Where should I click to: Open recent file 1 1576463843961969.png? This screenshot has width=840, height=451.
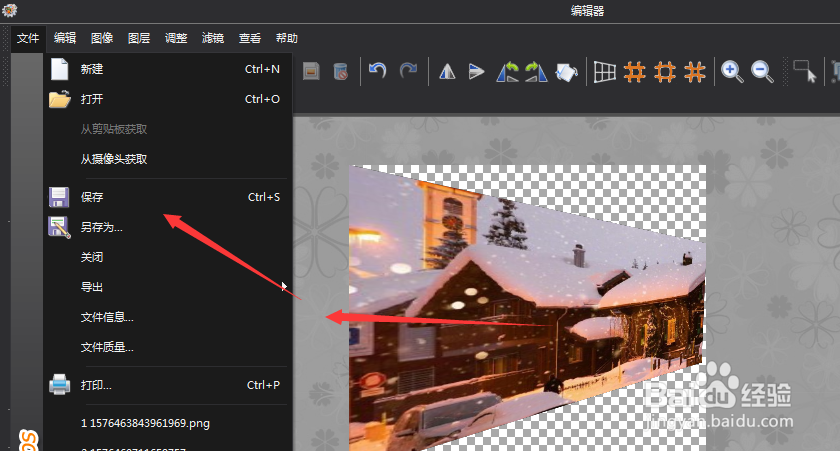[x=167, y=423]
